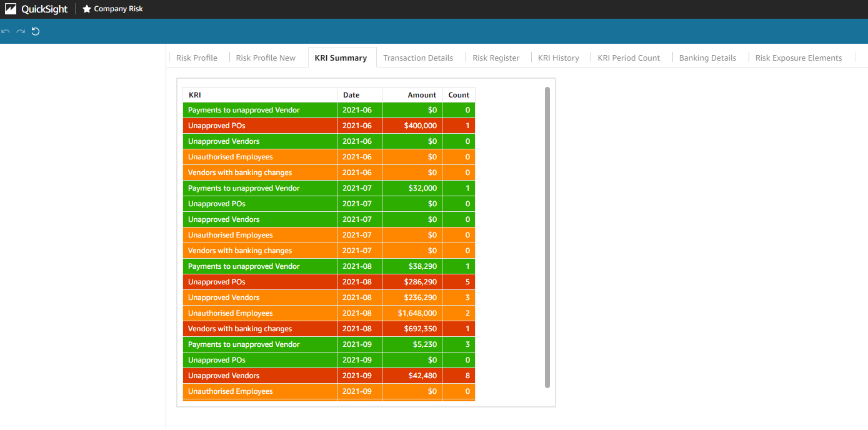Click the redo arrow icon

click(x=21, y=31)
